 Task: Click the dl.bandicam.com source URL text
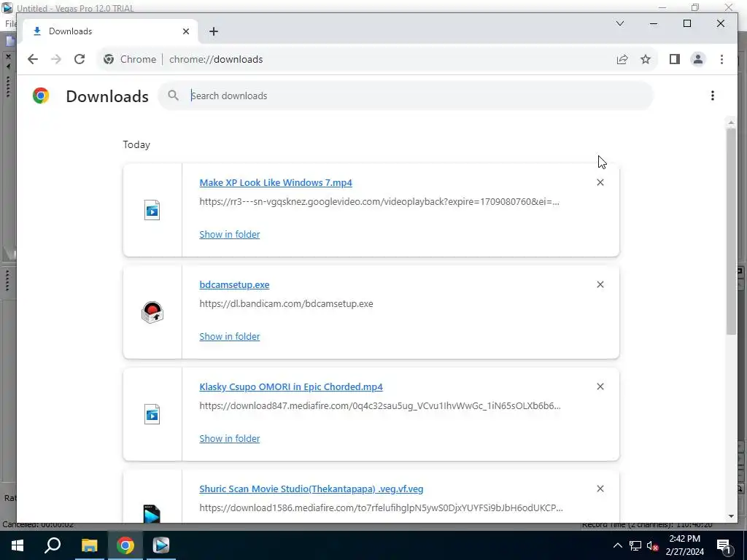click(286, 304)
